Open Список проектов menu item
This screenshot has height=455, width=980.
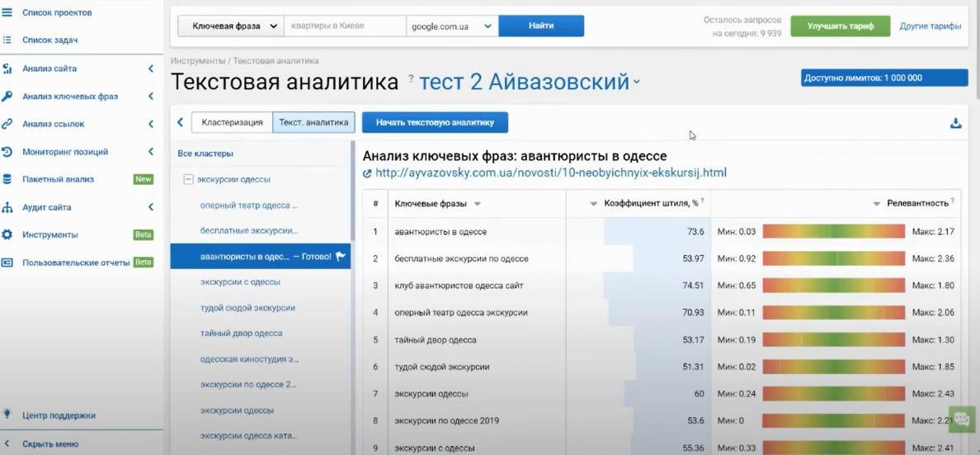tap(57, 12)
